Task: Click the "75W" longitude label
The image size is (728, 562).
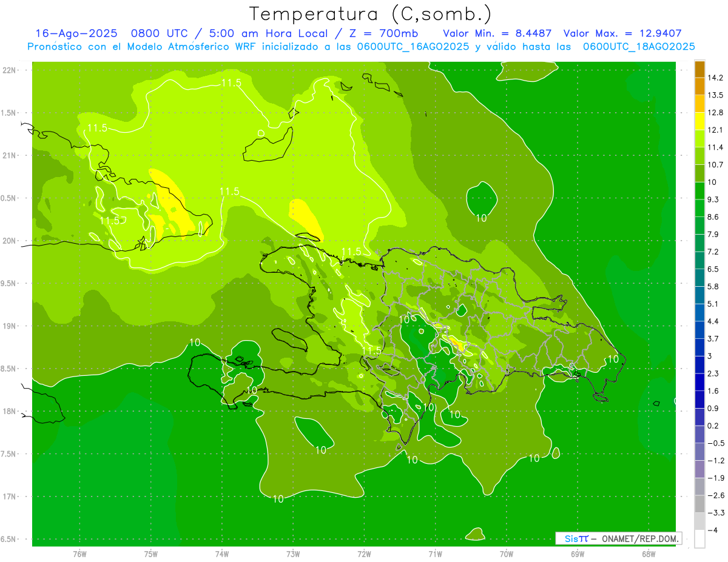Action: point(151,554)
